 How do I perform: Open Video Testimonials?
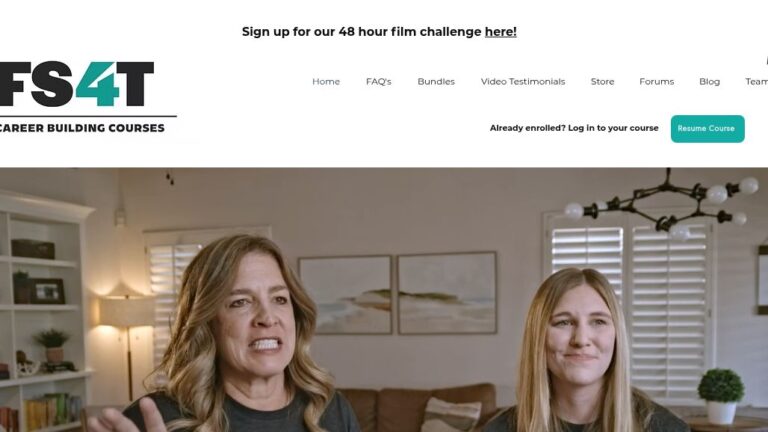click(x=523, y=82)
